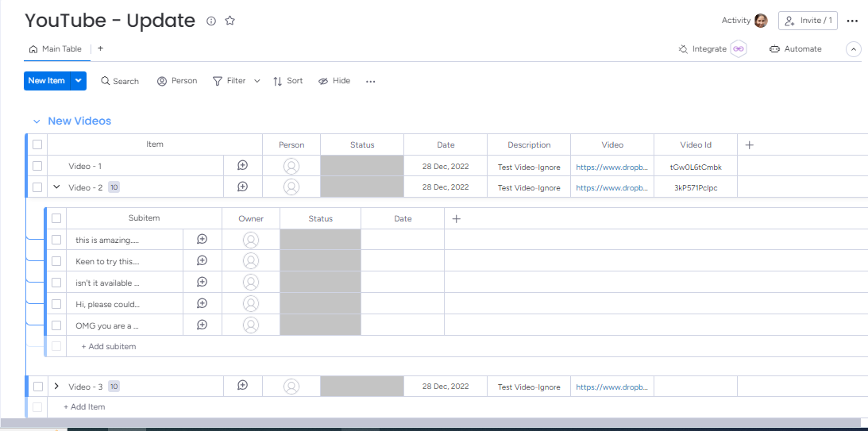Image resolution: width=868 pixels, height=431 pixels.
Task: Open conversation for 'Hi, please could' subitem
Action: 202,303
